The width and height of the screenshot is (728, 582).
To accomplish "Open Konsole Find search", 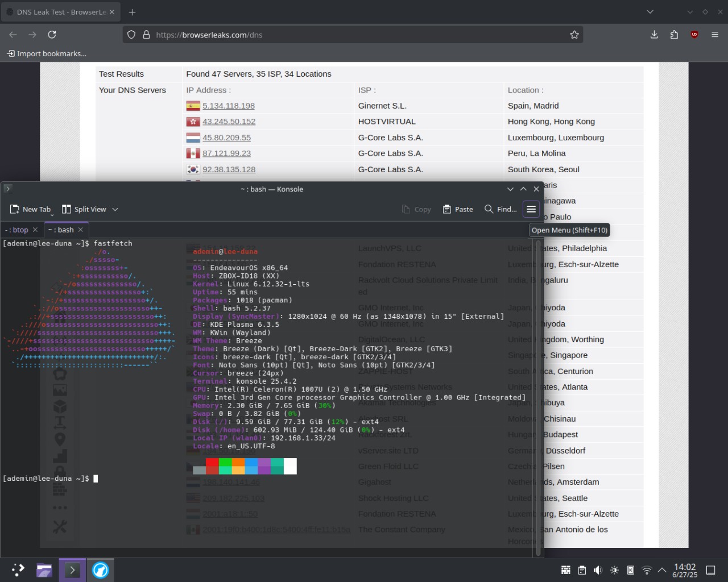I will (500, 209).
